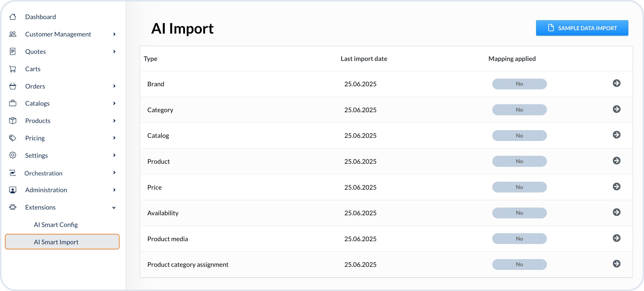Click the Catalog row arrow icon
644x291 pixels.
(x=616, y=135)
